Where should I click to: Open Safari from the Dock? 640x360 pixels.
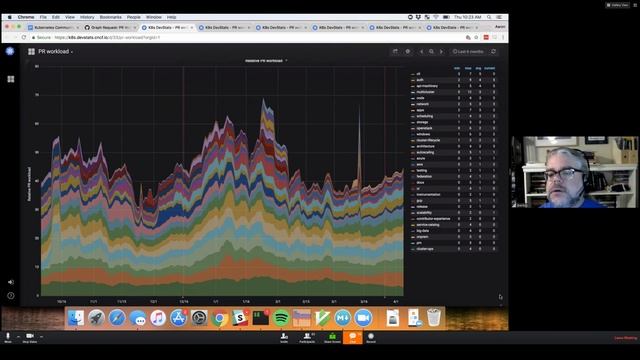pos(117,318)
